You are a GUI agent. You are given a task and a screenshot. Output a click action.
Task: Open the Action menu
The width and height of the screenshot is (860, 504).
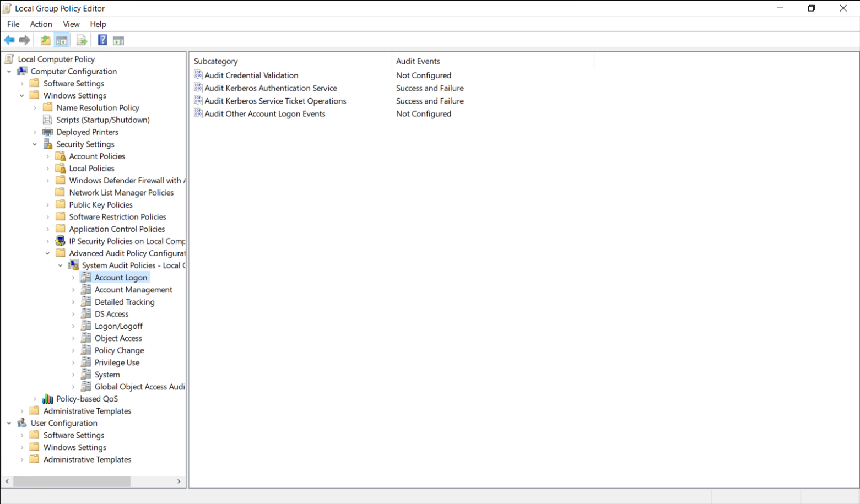click(41, 24)
